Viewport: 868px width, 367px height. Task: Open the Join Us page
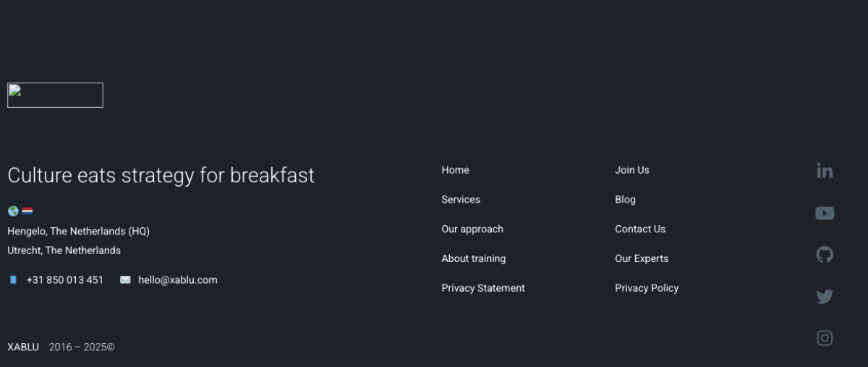(632, 170)
